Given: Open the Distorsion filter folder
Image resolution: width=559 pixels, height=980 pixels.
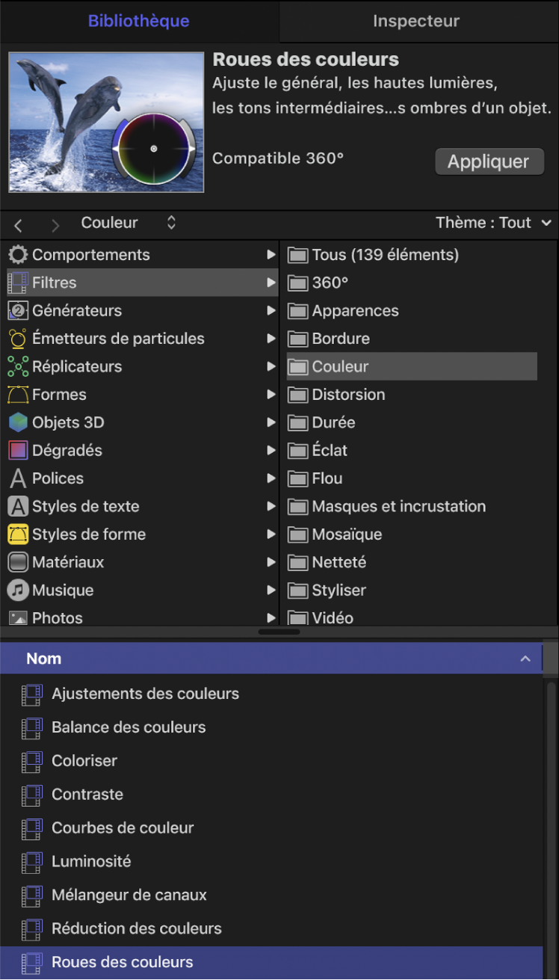Looking at the screenshot, I should tap(348, 395).
